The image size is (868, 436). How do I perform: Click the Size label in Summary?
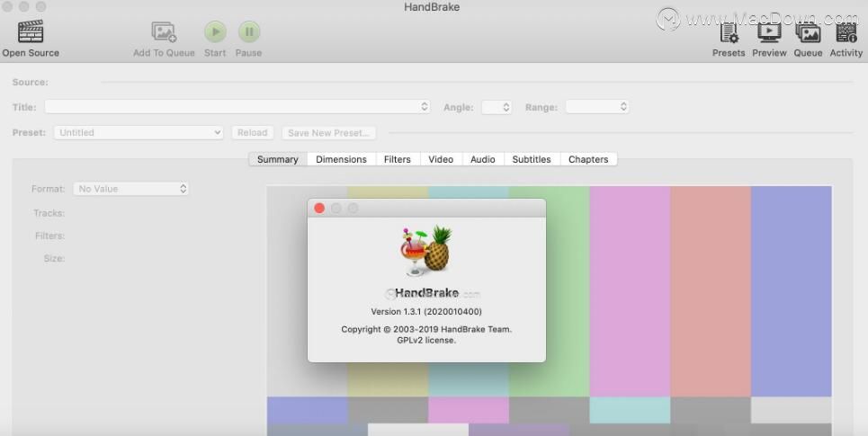coord(54,258)
